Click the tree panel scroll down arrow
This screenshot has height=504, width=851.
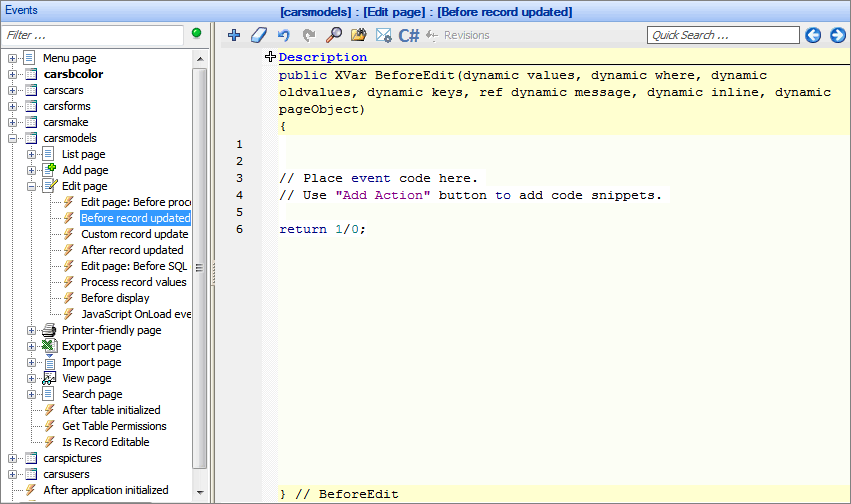click(x=199, y=493)
